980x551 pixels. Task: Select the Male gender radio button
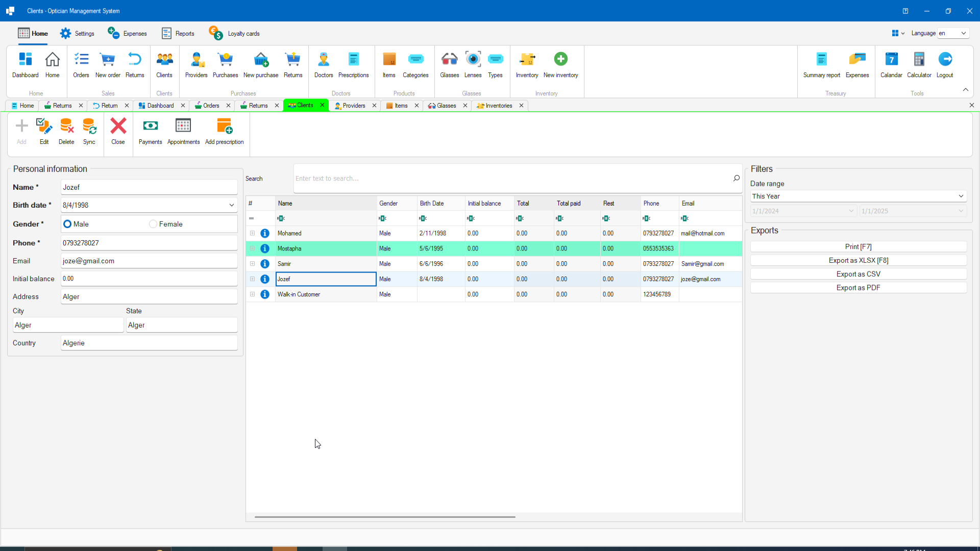tap(67, 223)
